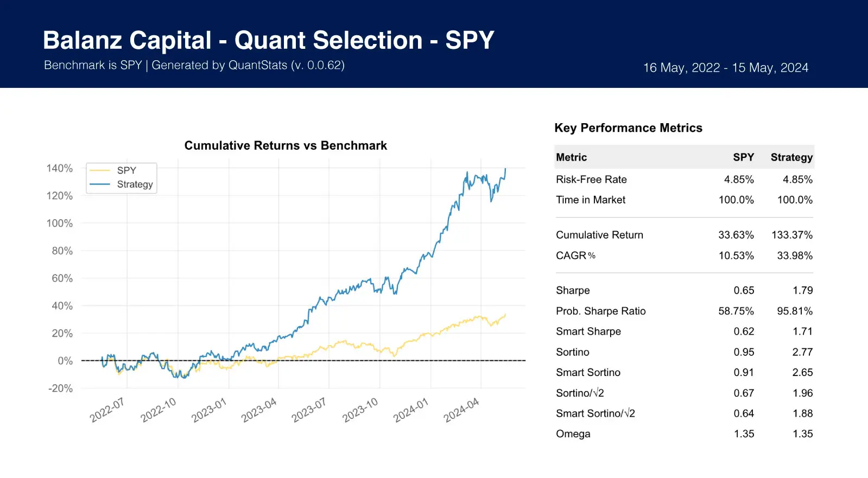Click the 140% y-axis label

coord(60,168)
